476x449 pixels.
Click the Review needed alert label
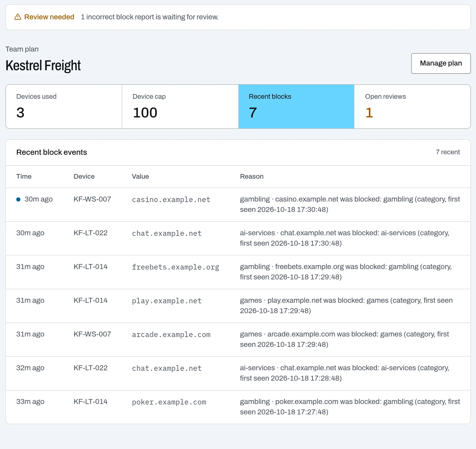(x=49, y=17)
